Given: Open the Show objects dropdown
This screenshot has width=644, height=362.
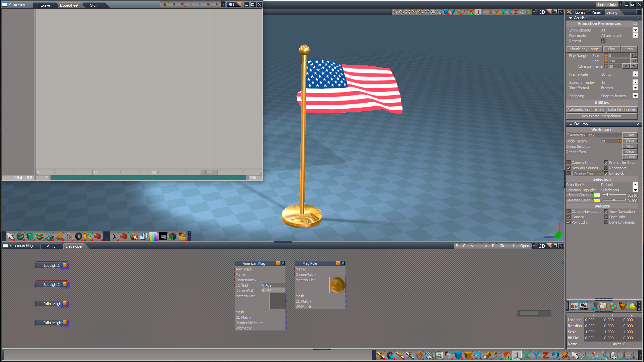Looking at the screenshot, I should coord(635,30).
